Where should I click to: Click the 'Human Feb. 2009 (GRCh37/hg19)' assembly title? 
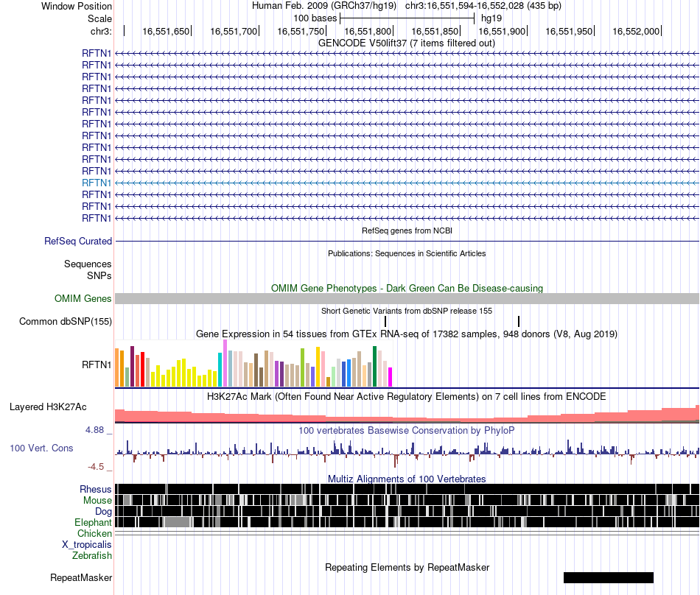coord(323,6)
